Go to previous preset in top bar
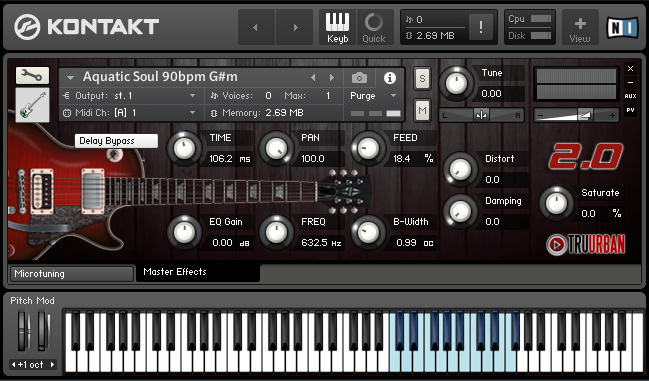This screenshot has height=381, width=649. tap(256, 27)
